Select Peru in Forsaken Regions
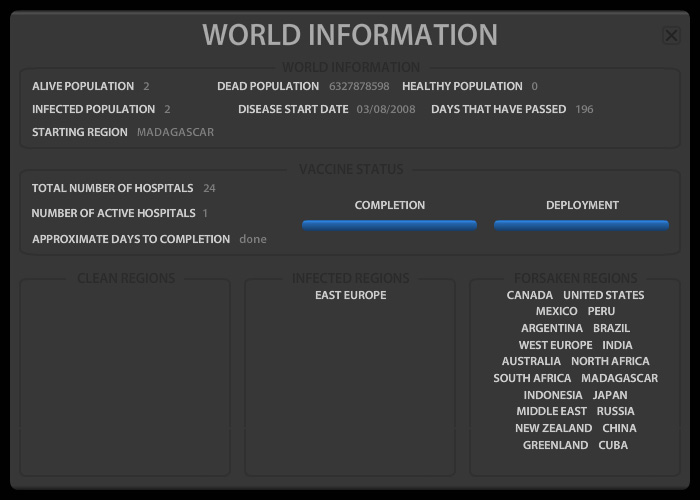 tap(601, 311)
